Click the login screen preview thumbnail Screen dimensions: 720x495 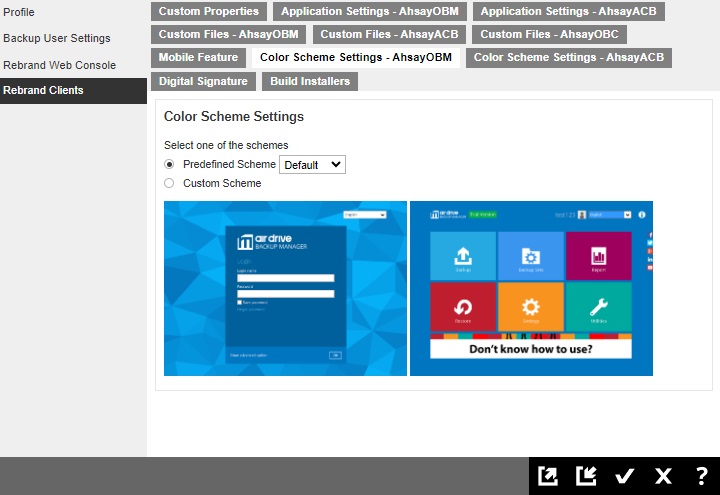click(285, 288)
